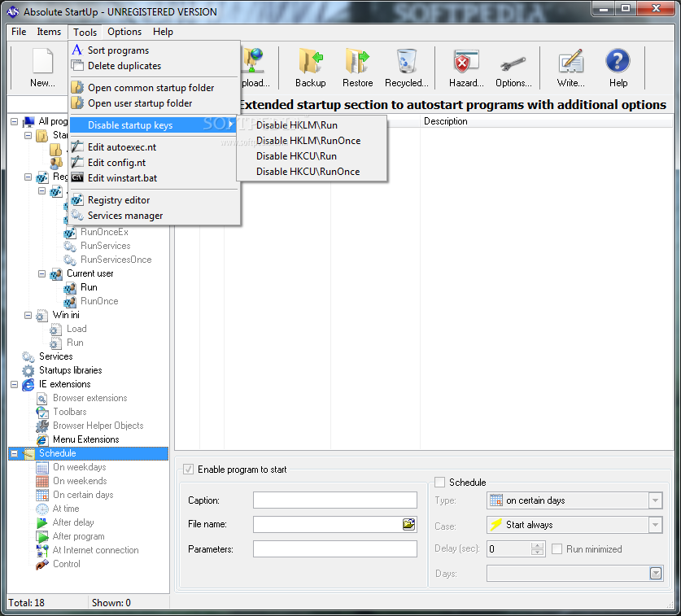
Task: Select RunOnceEx in the tree
Action: (104, 232)
